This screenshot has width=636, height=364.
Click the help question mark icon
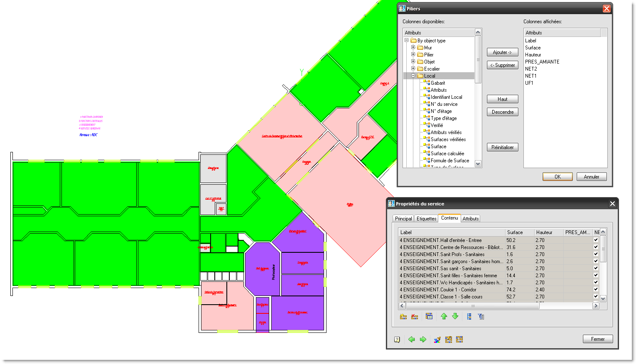pos(397,340)
